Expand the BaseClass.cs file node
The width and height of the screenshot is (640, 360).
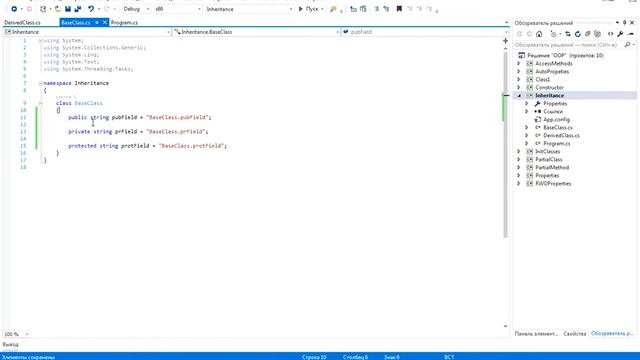(527, 127)
